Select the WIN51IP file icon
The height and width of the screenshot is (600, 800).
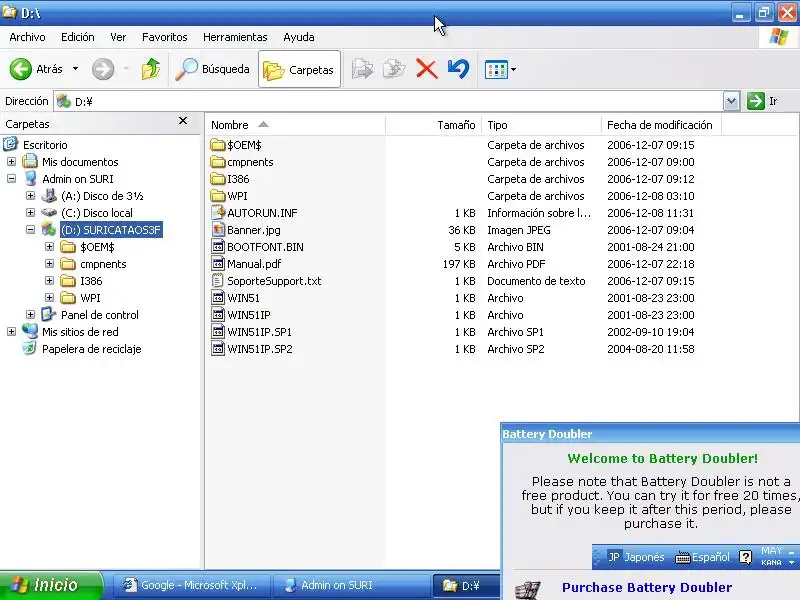(x=218, y=315)
